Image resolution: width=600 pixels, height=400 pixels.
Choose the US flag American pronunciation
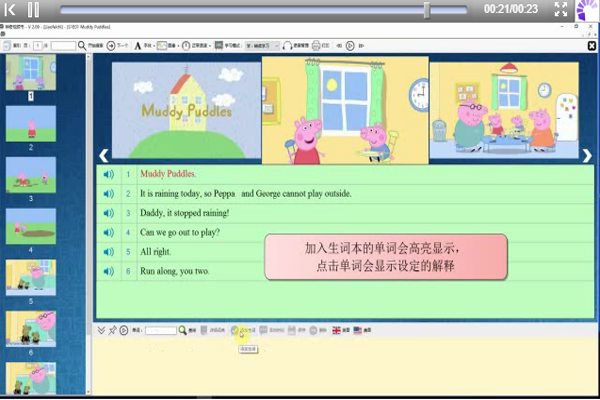357,330
